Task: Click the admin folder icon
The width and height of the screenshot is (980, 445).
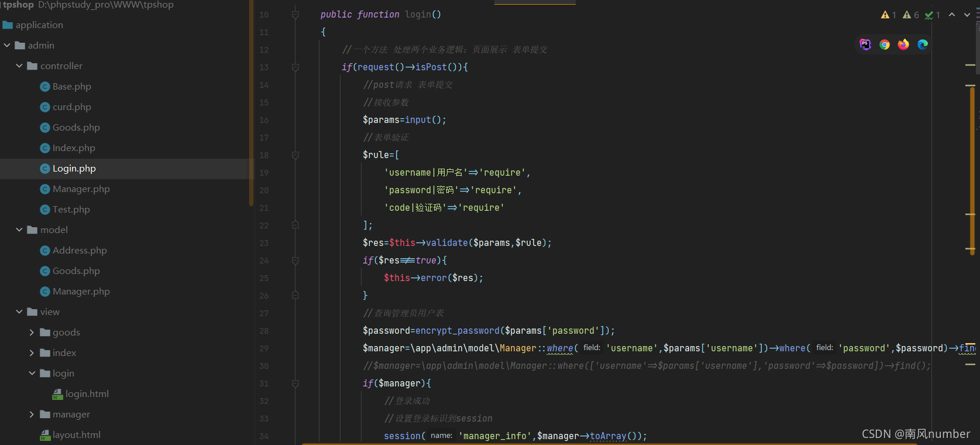Action: point(20,45)
